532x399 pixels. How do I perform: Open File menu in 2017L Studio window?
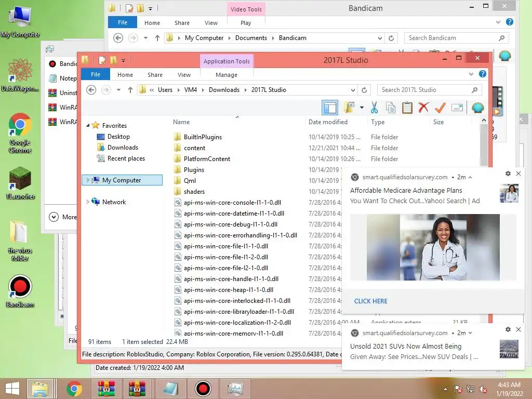coord(96,74)
